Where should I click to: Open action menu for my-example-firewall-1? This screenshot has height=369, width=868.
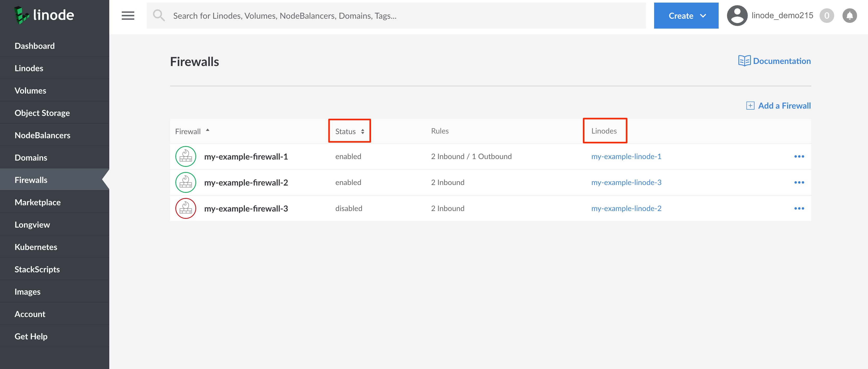coord(799,156)
